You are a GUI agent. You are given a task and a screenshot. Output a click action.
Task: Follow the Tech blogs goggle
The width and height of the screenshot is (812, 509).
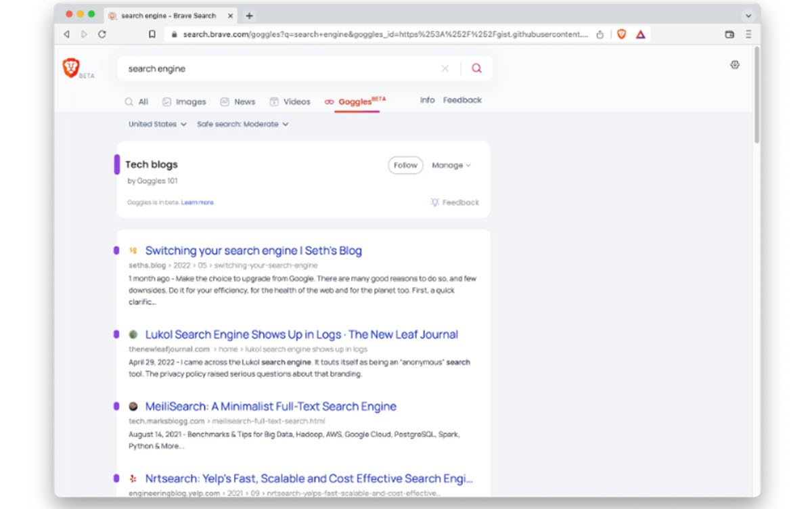tap(405, 165)
